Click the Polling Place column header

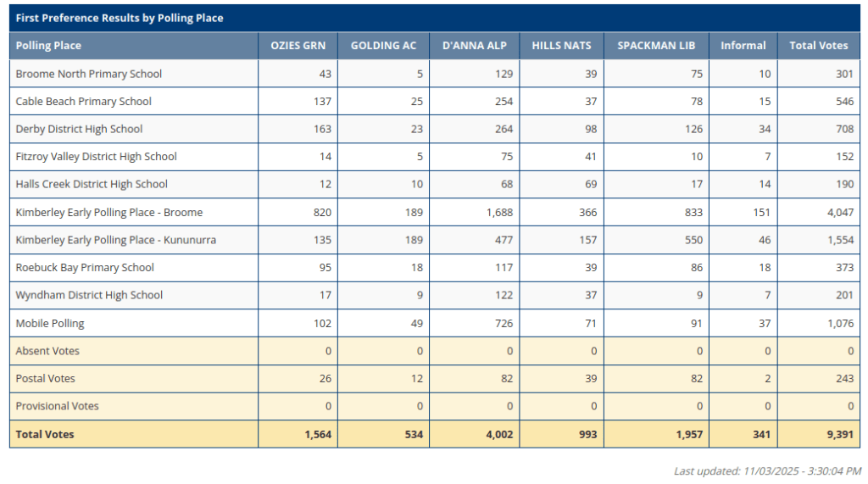[48, 46]
